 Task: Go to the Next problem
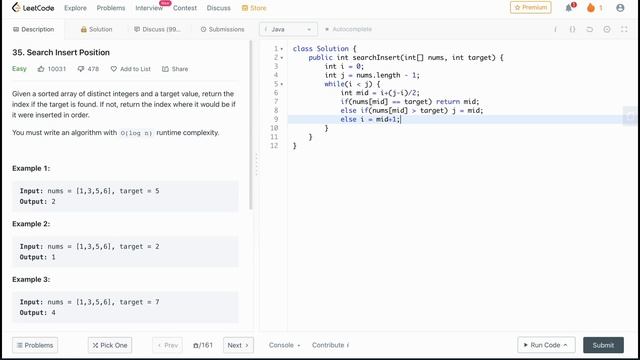point(238,345)
